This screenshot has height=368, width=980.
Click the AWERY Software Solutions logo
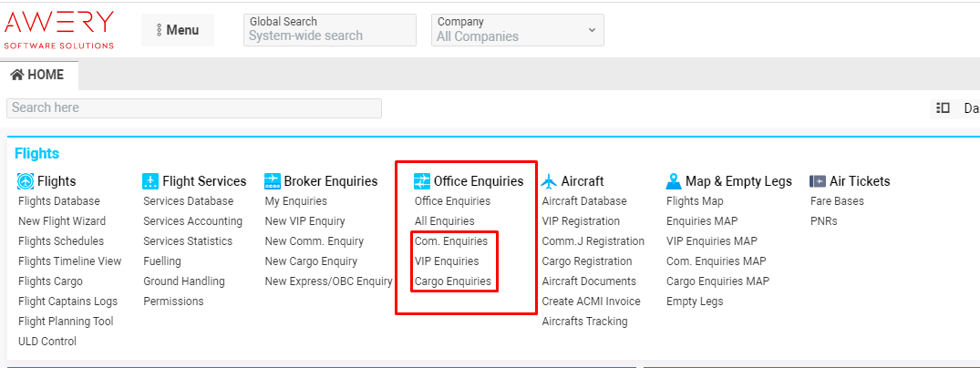(x=59, y=29)
